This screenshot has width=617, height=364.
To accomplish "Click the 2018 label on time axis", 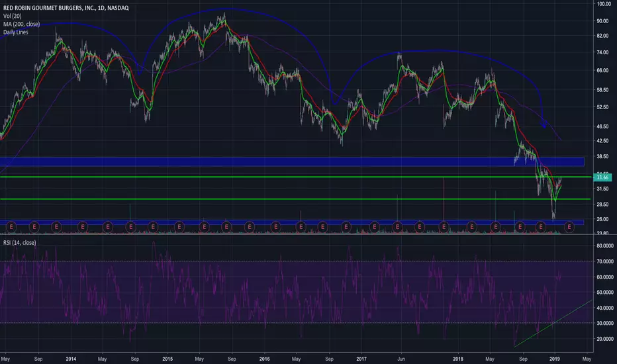I will click(x=458, y=359).
